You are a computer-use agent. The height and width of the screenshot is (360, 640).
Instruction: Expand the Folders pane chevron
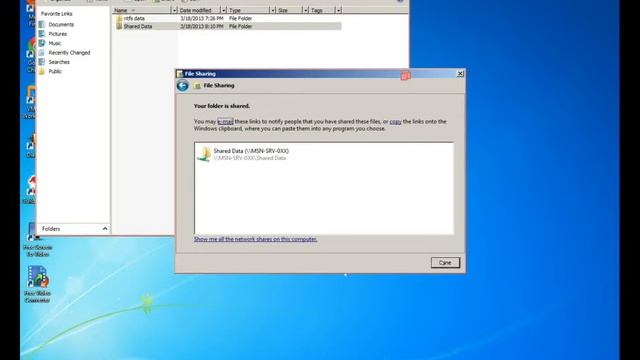[105, 229]
